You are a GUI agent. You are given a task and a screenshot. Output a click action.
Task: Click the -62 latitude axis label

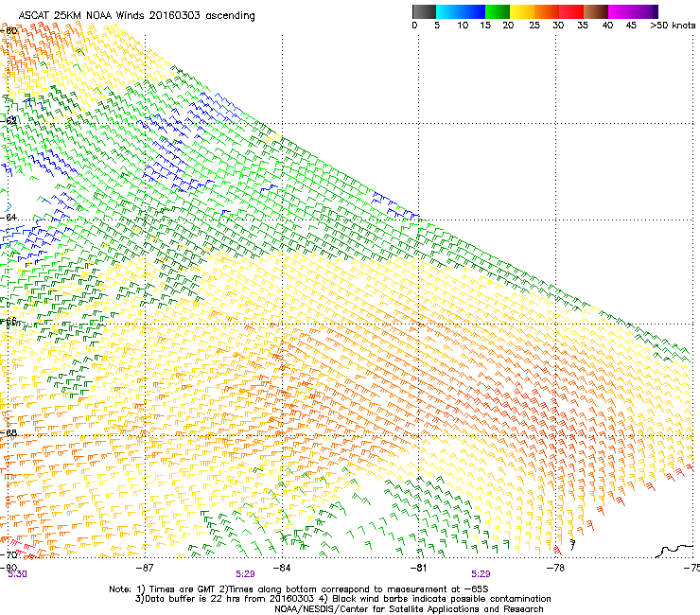(9, 120)
